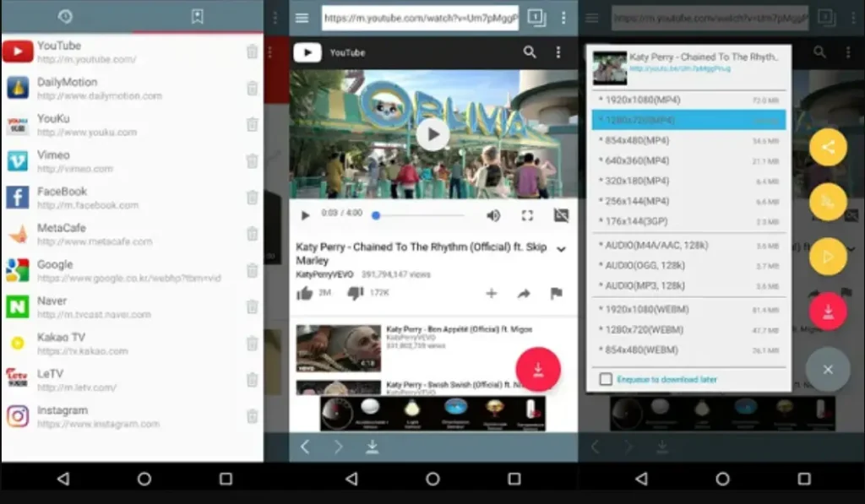Tap the red download floating button in dialog
The height and width of the screenshot is (504, 865).
(828, 312)
